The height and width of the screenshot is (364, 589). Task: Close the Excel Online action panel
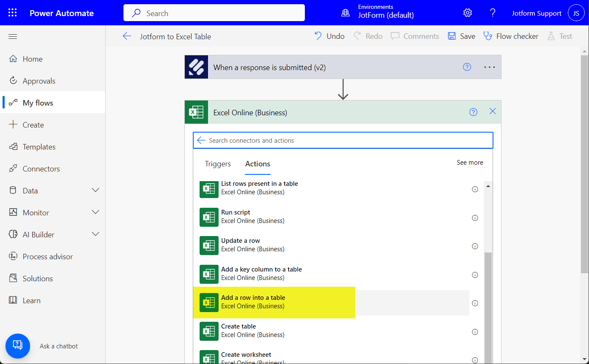[492, 111]
